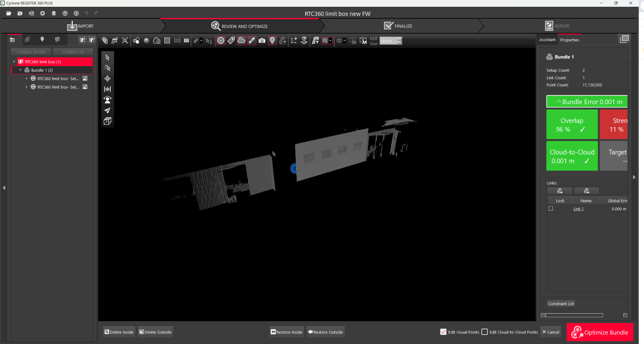Switch to the Assistant tab

click(x=547, y=40)
